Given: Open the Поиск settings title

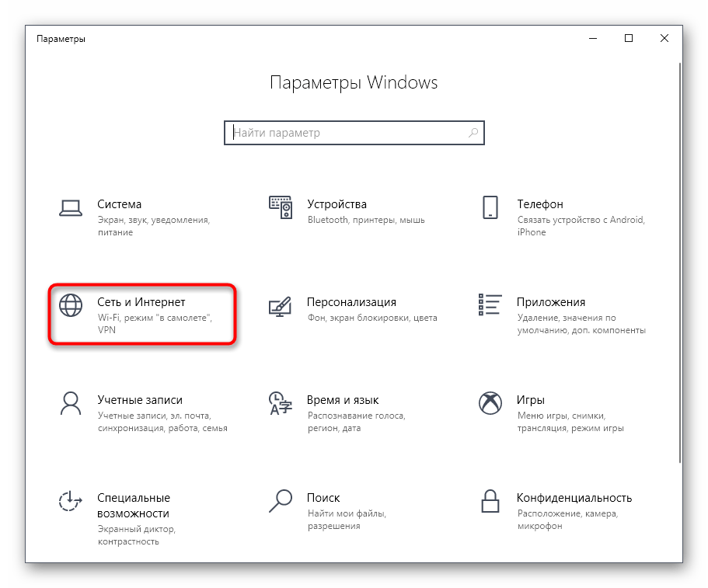Looking at the screenshot, I should [323, 498].
